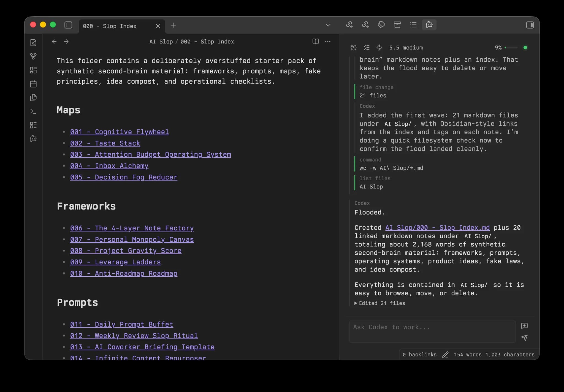
Task: Open the 006 - The 4-Layer Note Factory link
Action: (132, 228)
